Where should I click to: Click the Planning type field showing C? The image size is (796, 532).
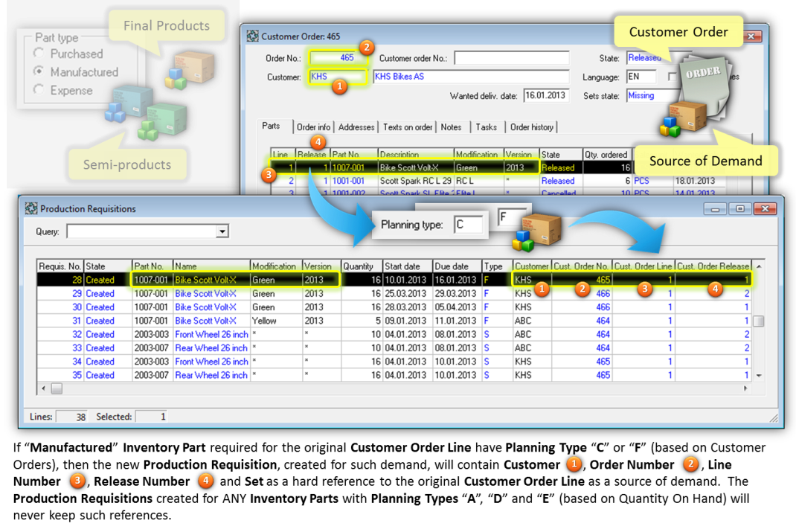(468, 225)
